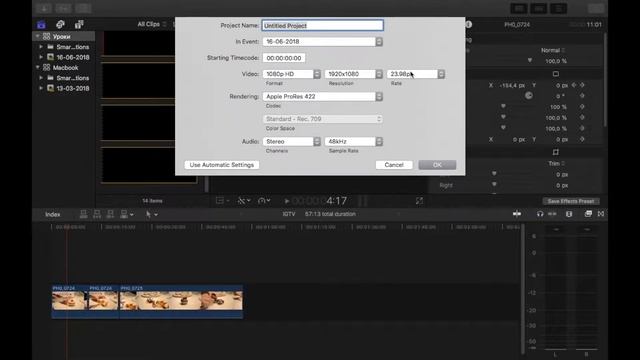Click the Starting Timecode field

click(284, 58)
